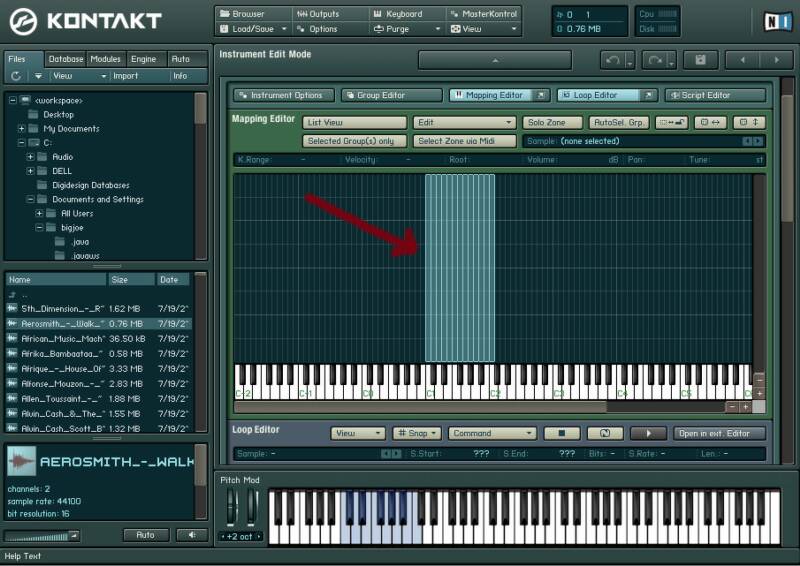The width and height of the screenshot is (800, 566).
Task: Click the refresh icon in the Files browser
Action: tap(16, 76)
